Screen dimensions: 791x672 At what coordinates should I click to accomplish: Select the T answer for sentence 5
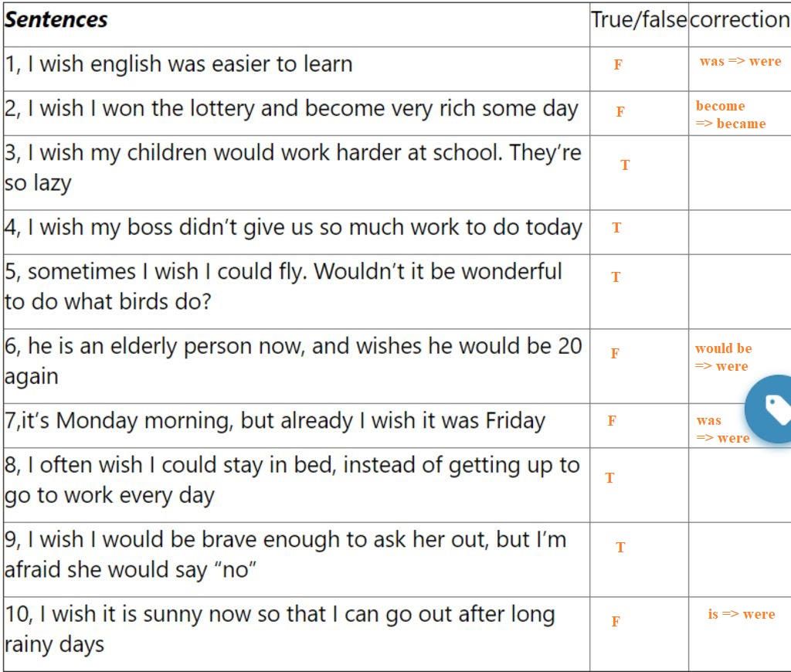(616, 277)
